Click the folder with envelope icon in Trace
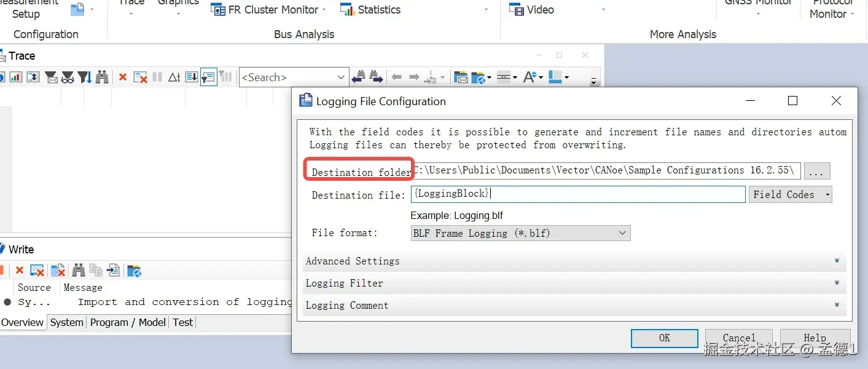868x369 pixels. pos(461,77)
